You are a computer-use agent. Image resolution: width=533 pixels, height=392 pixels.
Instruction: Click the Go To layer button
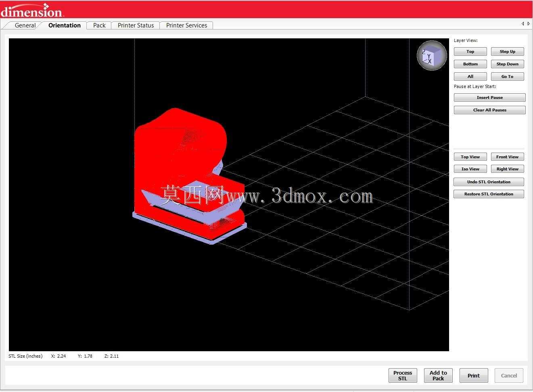click(x=508, y=77)
